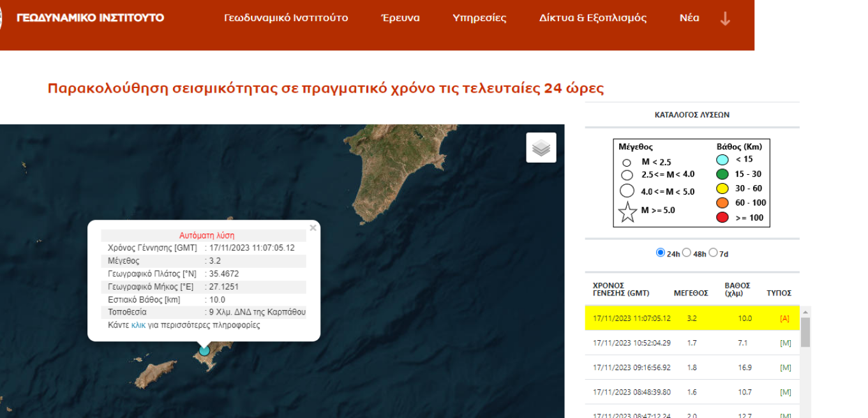Screen dimensions: 868x418
Task: Click the green 15 - 30 depth circle
Action: (722, 174)
